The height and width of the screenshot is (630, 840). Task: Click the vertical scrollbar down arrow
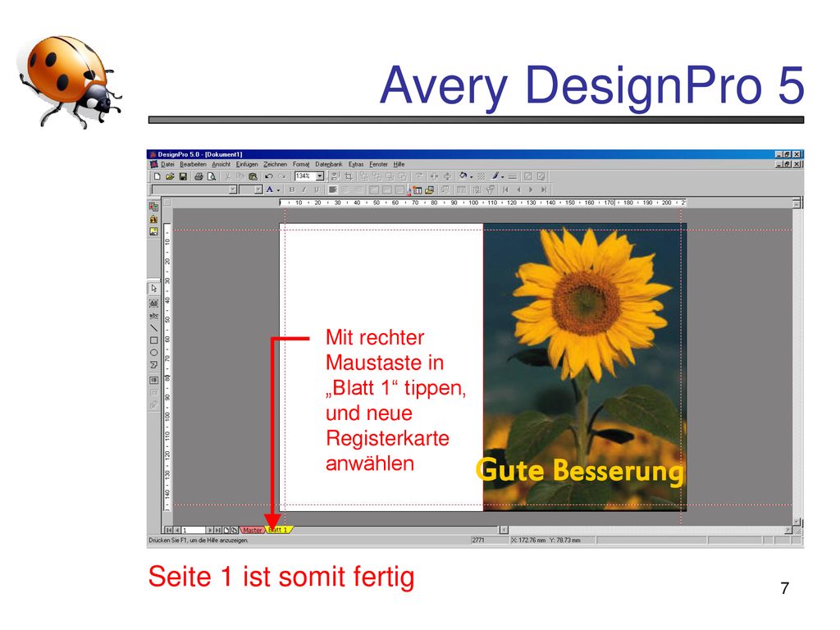(x=797, y=521)
